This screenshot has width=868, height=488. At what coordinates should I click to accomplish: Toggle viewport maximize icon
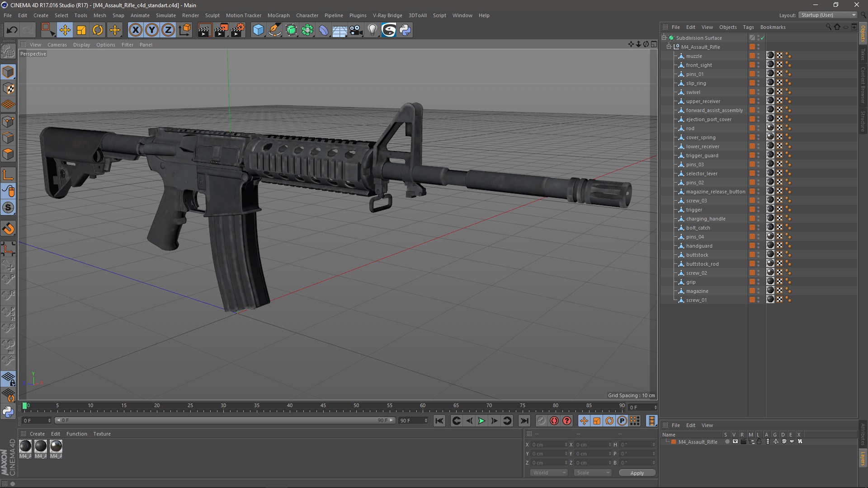coord(654,44)
